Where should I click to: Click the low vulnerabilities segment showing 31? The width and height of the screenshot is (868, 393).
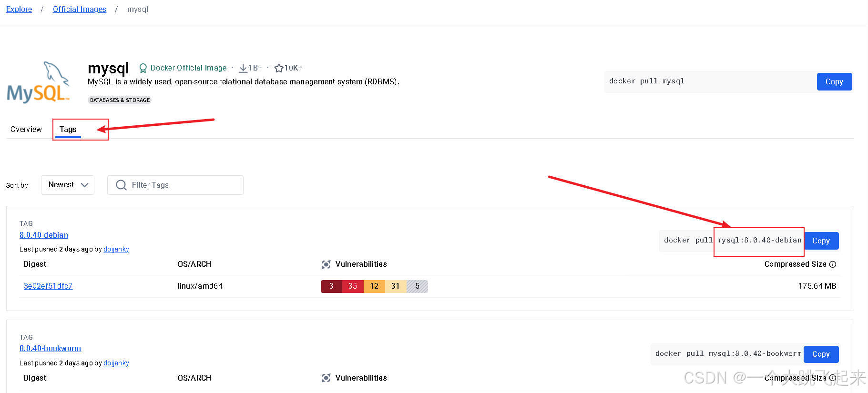point(396,286)
